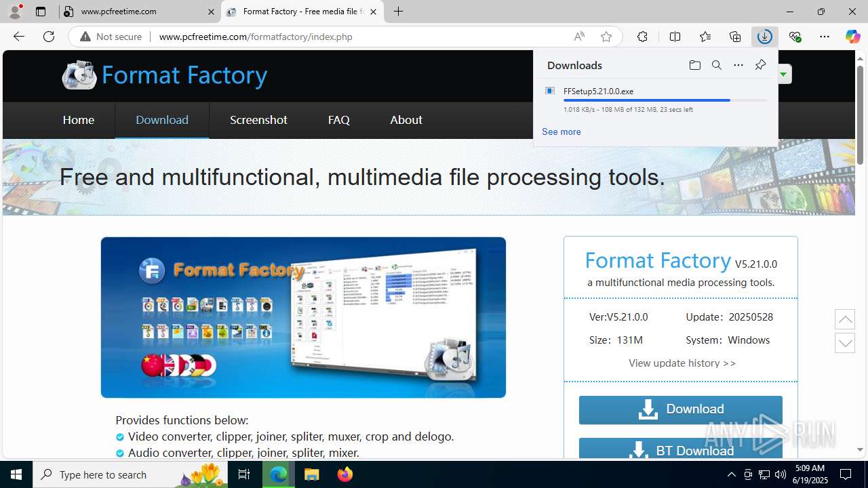Click Format Factory heading in info box

pos(657,260)
